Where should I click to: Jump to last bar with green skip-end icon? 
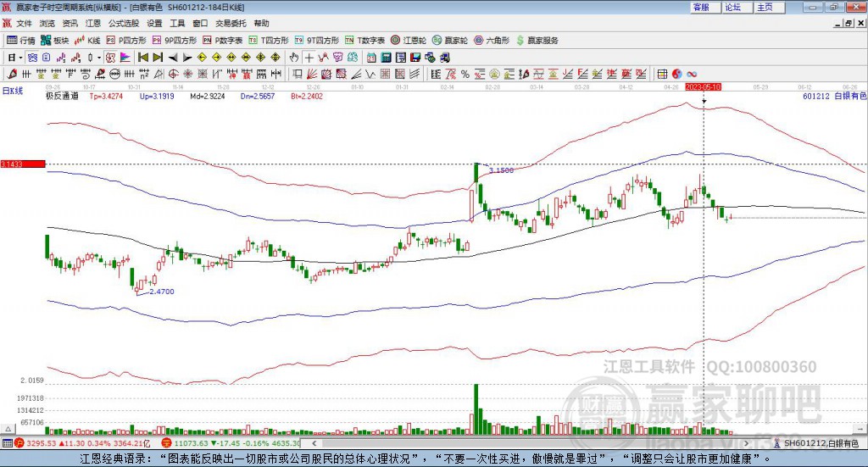(158, 58)
